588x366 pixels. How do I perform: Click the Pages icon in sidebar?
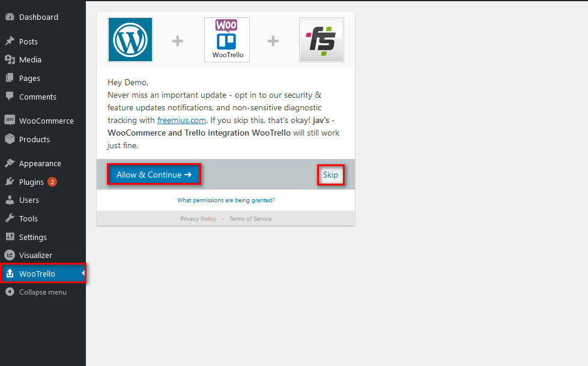10,78
